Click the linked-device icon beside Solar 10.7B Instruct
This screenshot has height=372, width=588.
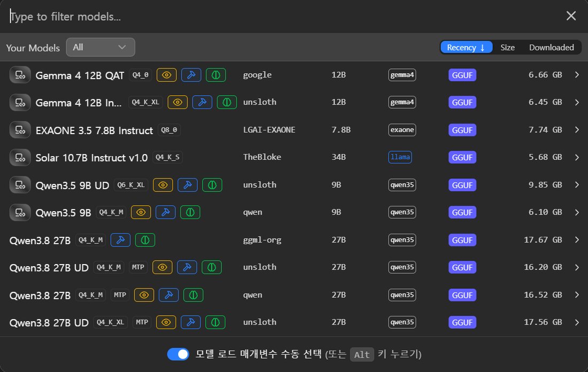pyautogui.click(x=20, y=158)
